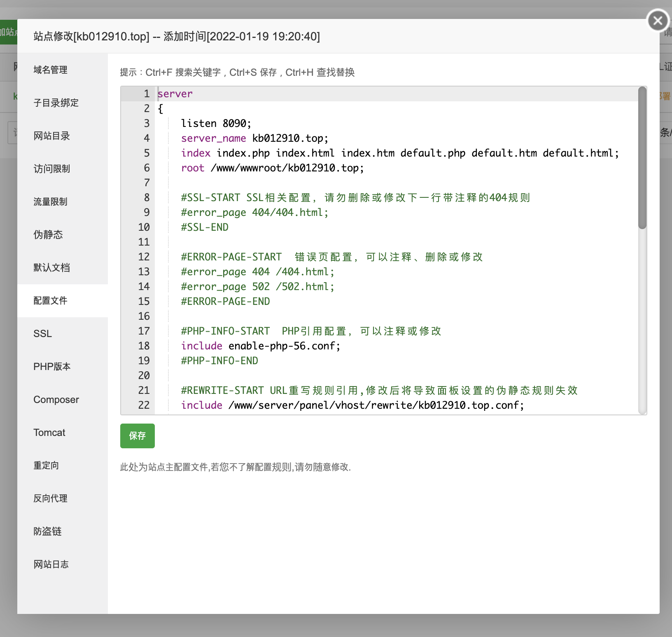This screenshot has height=637, width=672.
Task: Open the 重定向 tab
Action: (63, 466)
